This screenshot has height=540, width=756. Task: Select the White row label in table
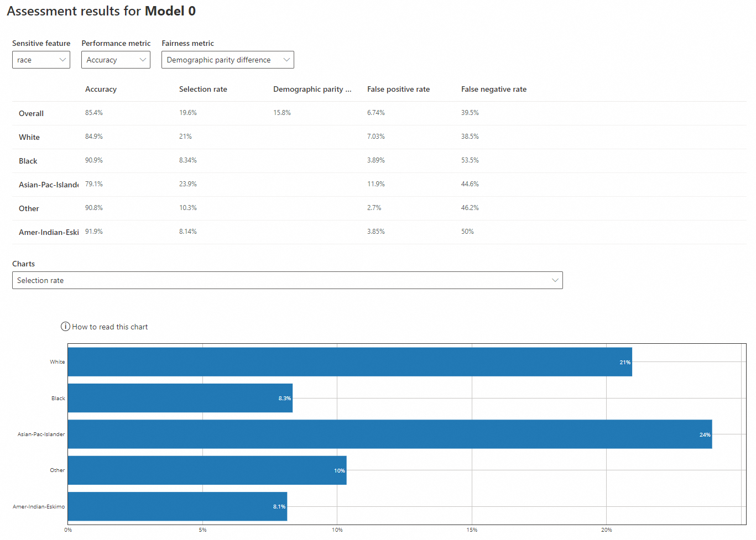[x=29, y=137]
